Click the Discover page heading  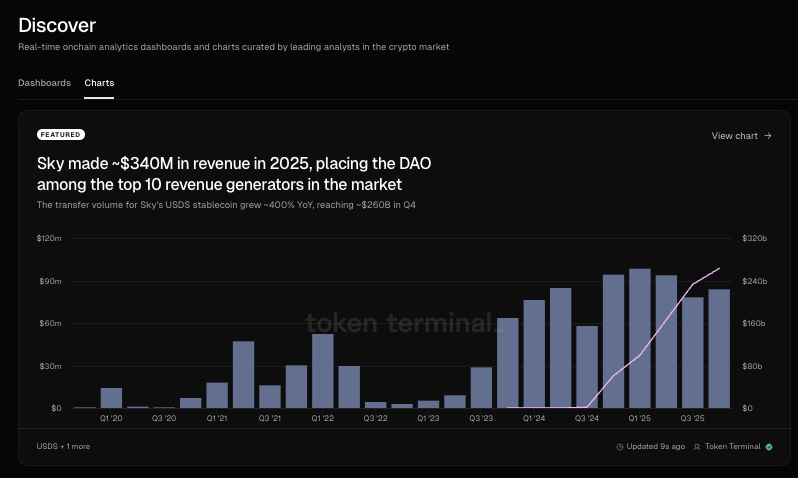tap(57, 25)
